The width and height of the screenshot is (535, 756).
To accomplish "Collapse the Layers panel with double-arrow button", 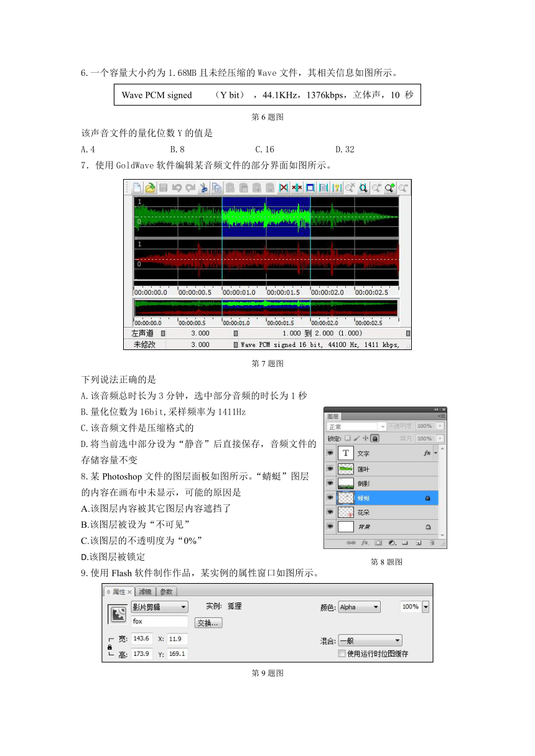I will coord(435,409).
